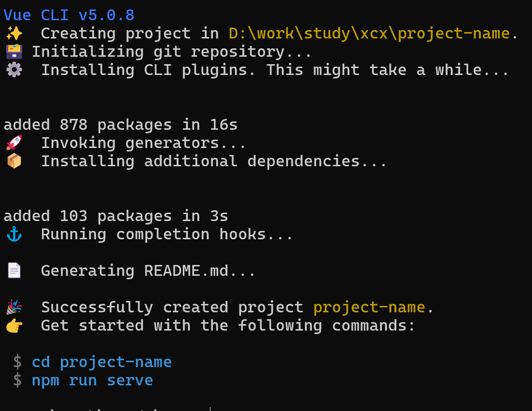The width and height of the screenshot is (532, 411).
Task: Click the pointing hand emoji beside Get started
Action: [14, 326]
